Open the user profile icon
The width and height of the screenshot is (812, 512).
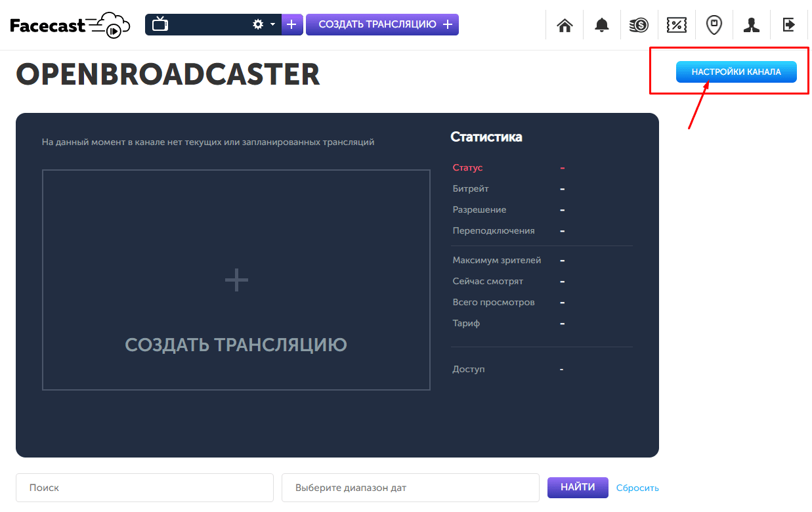[x=751, y=25]
